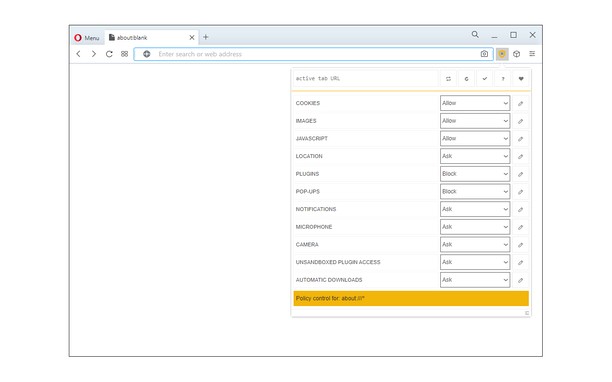Open the help question mark icon

(x=503, y=79)
